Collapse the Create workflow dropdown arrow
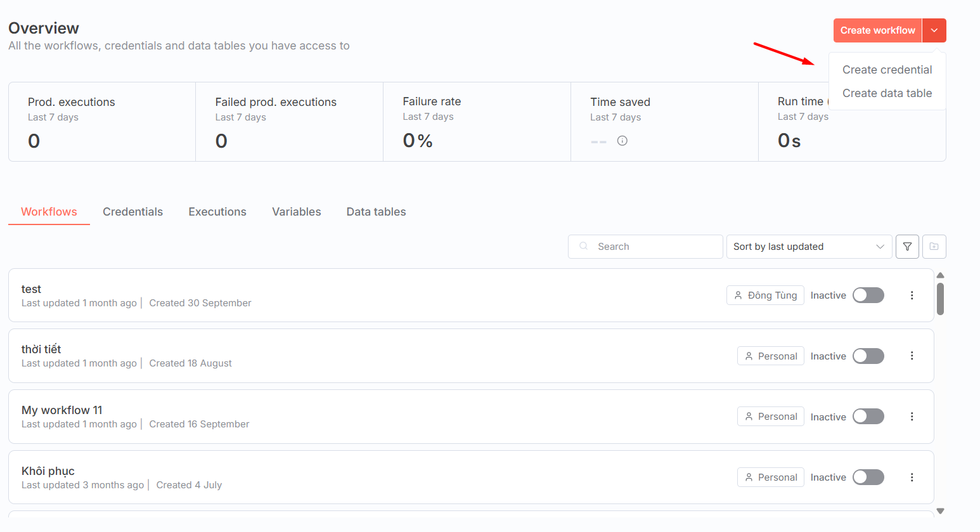The image size is (980, 532). (934, 30)
